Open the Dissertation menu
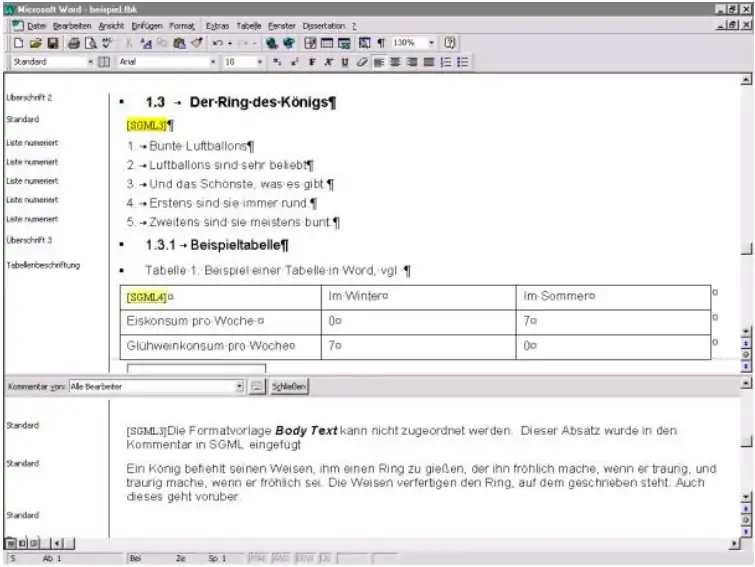The width and height of the screenshot is (755, 567). [x=324, y=24]
